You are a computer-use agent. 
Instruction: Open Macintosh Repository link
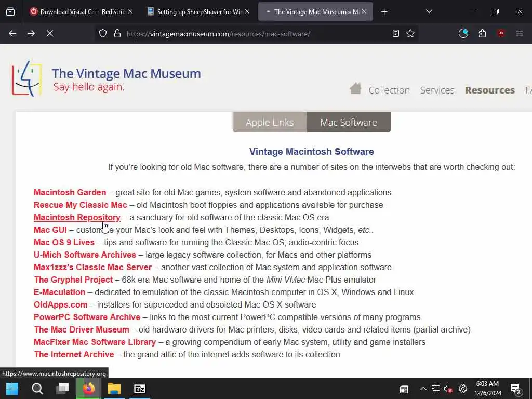pyautogui.click(x=77, y=217)
